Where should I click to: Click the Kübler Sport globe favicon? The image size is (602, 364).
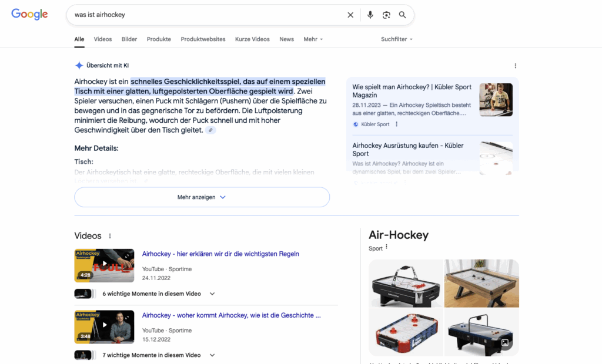(x=356, y=124)
